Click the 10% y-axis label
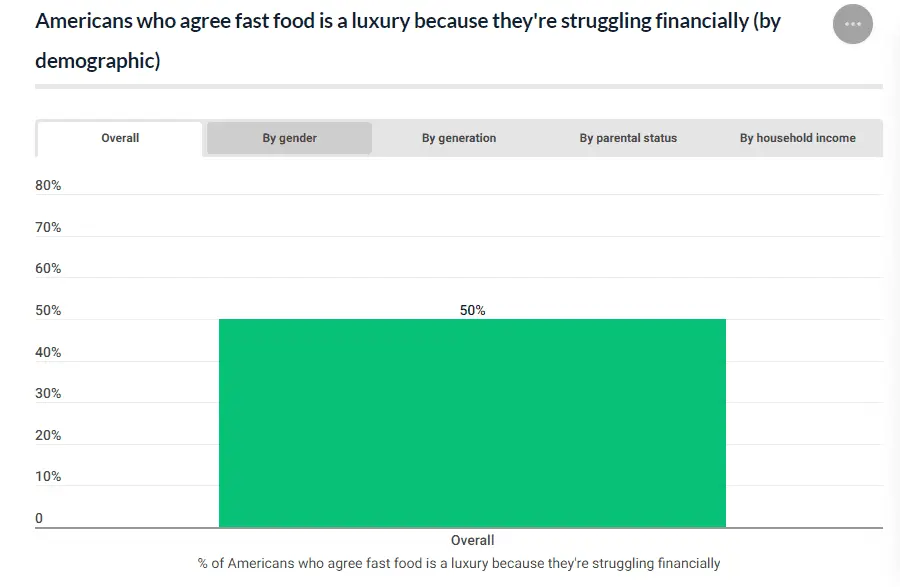 pyautogui.click(x=48, y=476)
